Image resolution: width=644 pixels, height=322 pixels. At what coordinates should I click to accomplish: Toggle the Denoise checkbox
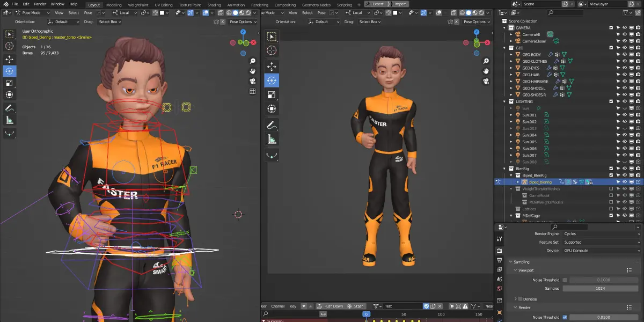521,299
